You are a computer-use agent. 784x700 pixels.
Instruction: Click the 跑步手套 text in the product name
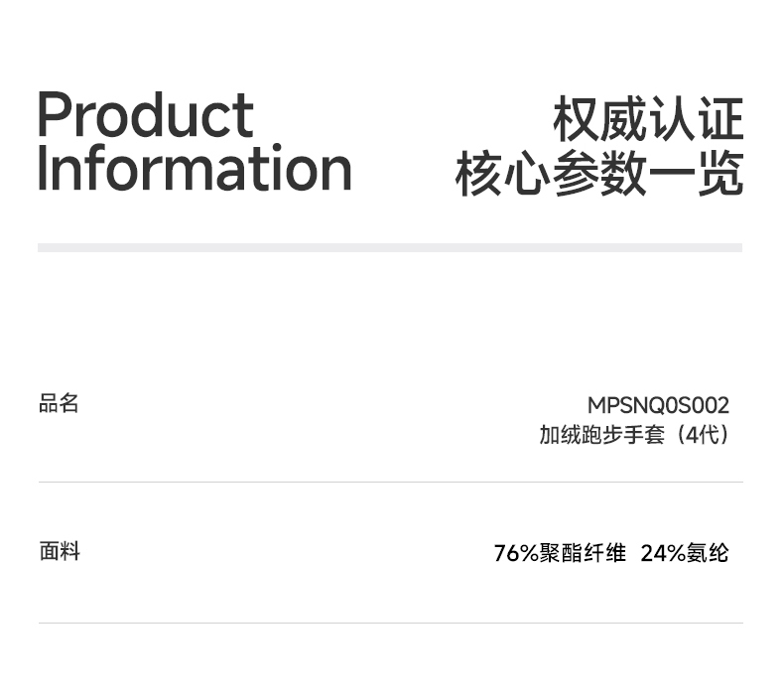(x=622, y=435)
